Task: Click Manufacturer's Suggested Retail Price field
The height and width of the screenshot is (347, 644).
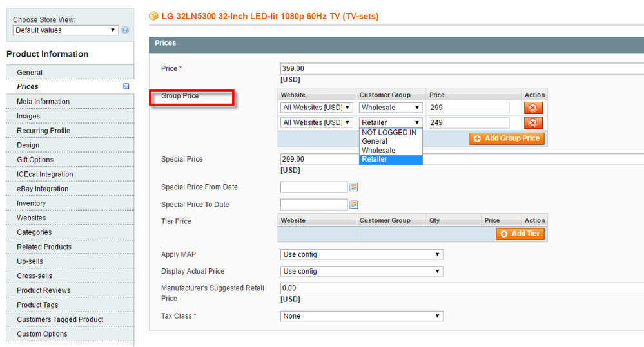Action: (x=462, y=288)
